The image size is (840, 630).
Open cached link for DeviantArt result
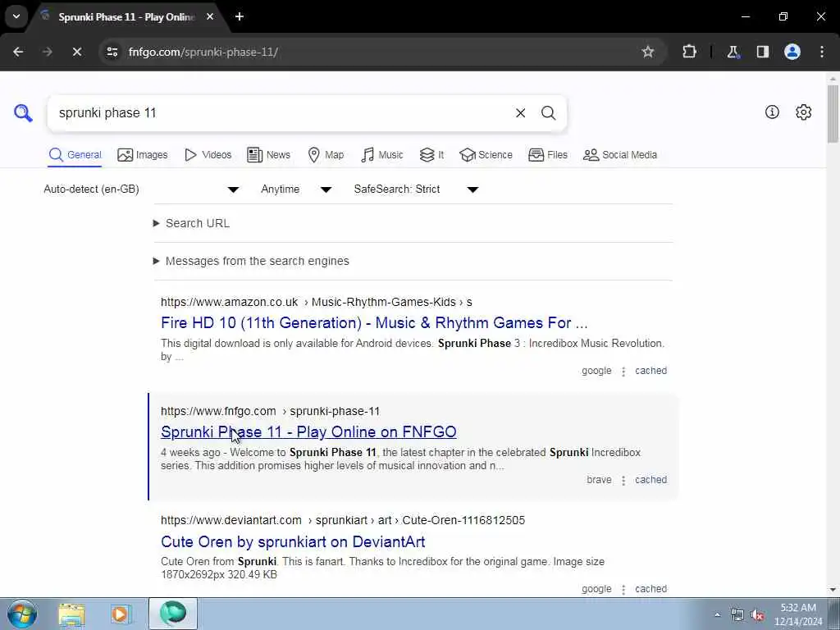(x=651, y=589)
